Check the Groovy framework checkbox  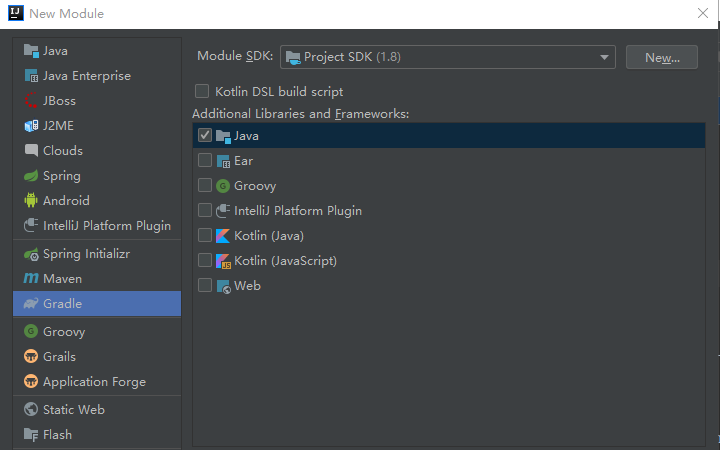pyautogui.click(x=205, y=185)
